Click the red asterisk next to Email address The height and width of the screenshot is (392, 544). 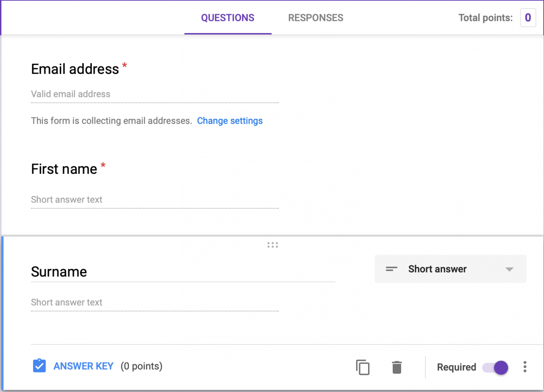[124, 66]
